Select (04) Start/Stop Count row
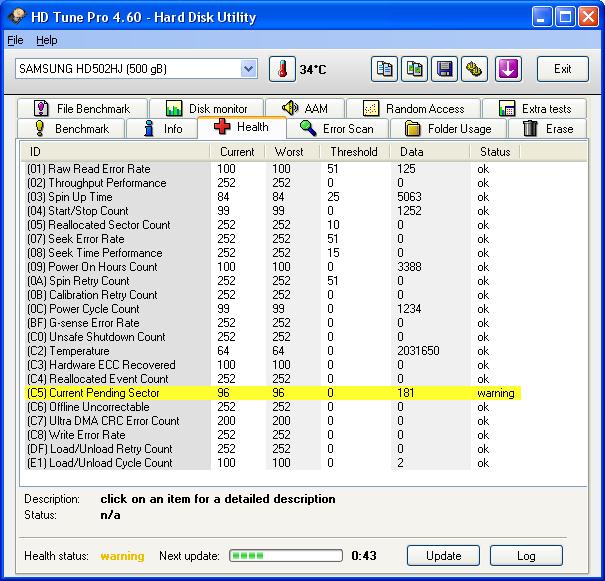 272,211
